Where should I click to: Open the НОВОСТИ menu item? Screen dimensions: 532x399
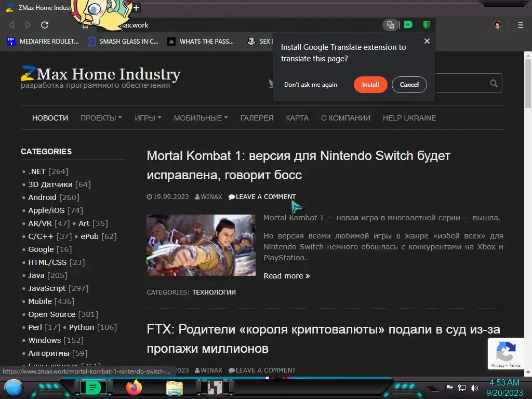pyautogui.click(x=50, y=118)
